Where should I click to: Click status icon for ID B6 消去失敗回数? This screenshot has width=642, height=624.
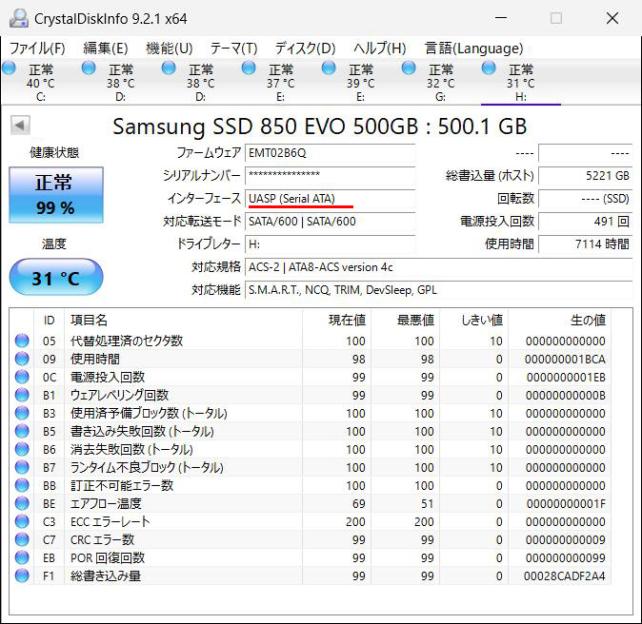pos(22,449)
